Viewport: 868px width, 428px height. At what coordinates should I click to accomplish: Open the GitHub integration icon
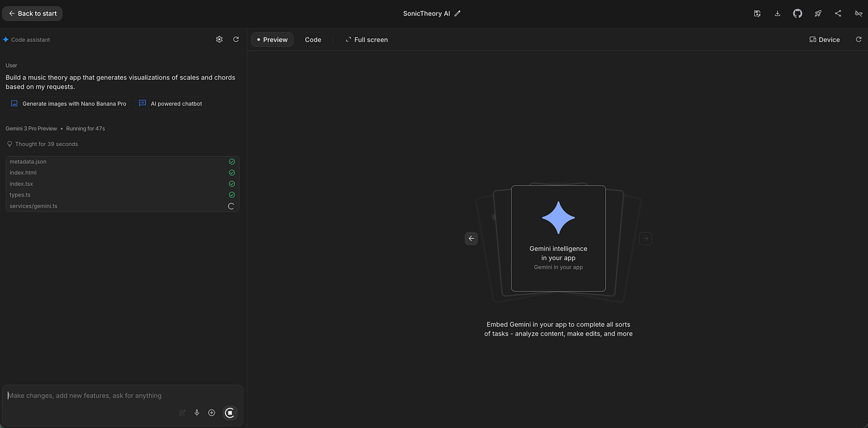[798, 13]
